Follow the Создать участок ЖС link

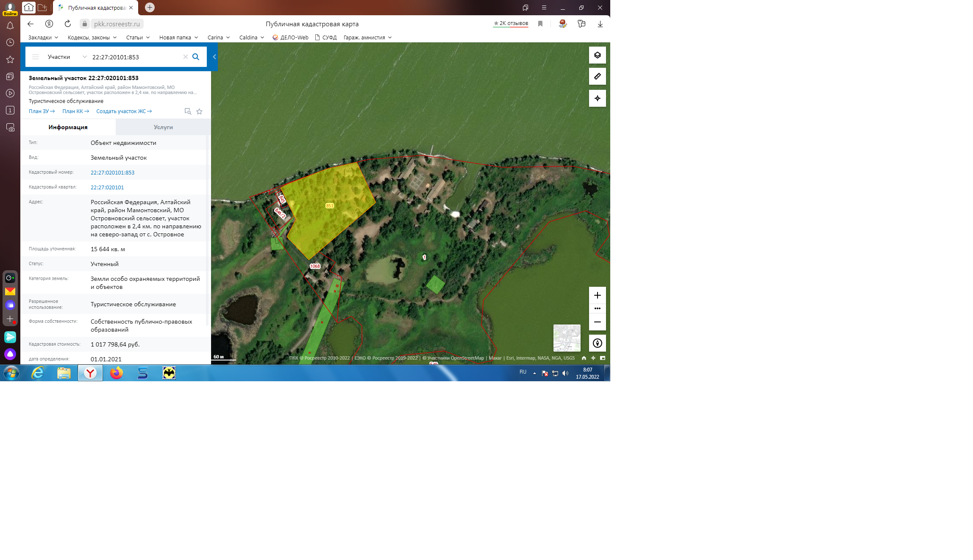[x=124, y=111]
